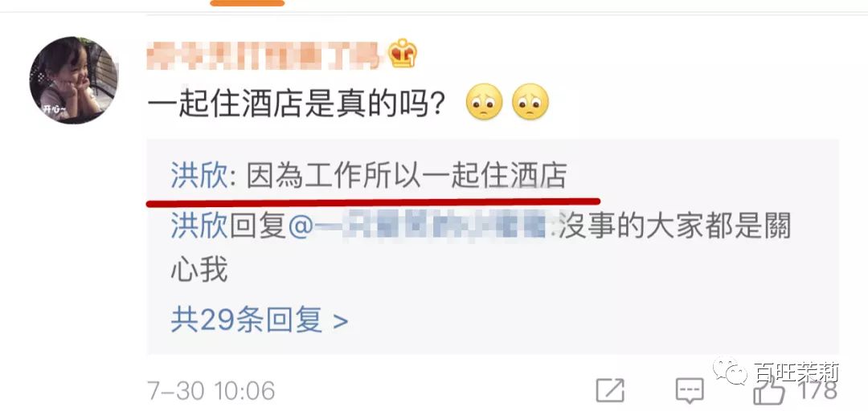Tap reply text 沒事的大家都是關心我

point(481,249)
